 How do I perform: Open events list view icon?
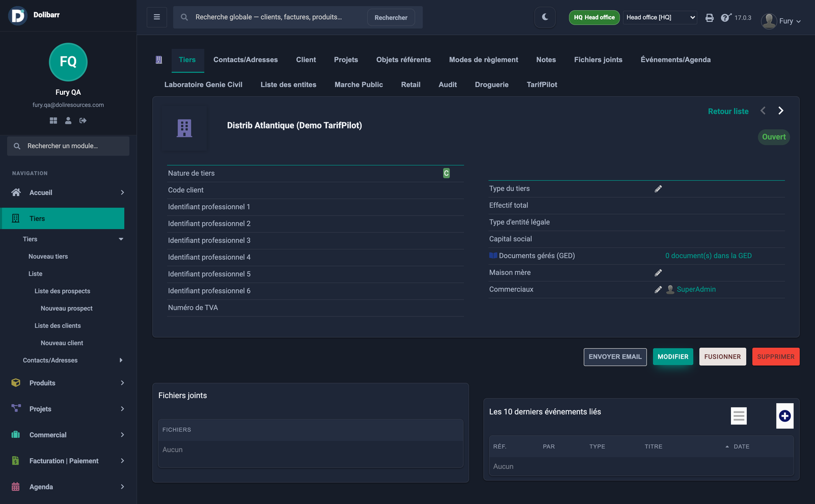coord(739,416)
